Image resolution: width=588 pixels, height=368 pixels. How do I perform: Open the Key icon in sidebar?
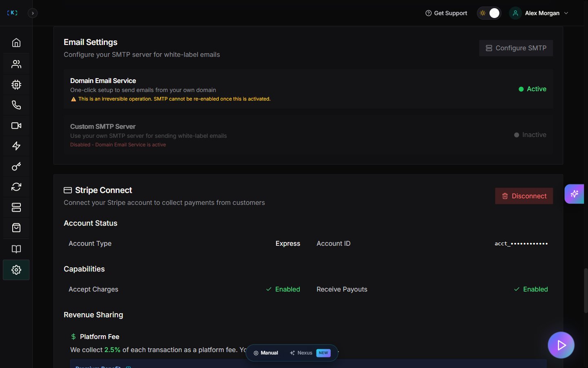[x=16, y=166]
